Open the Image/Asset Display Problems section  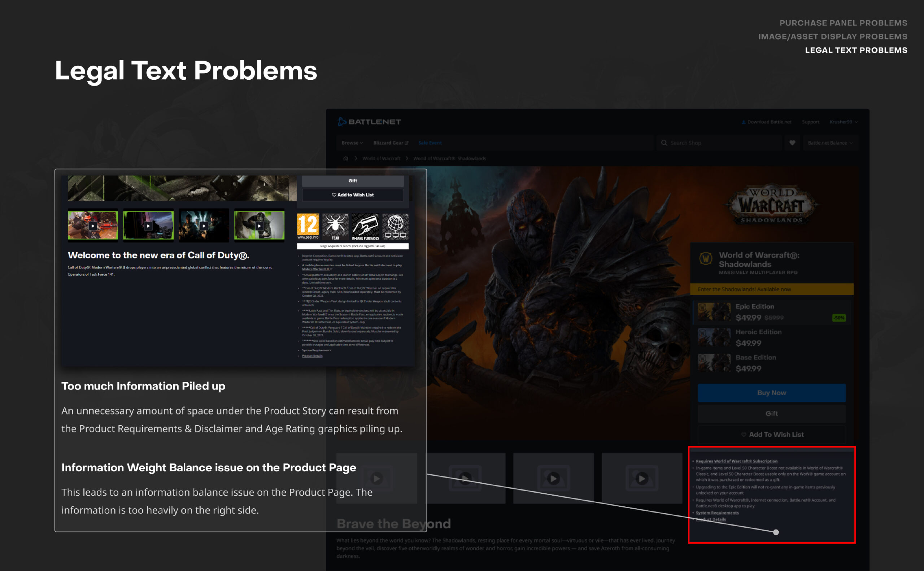[832, 36]
